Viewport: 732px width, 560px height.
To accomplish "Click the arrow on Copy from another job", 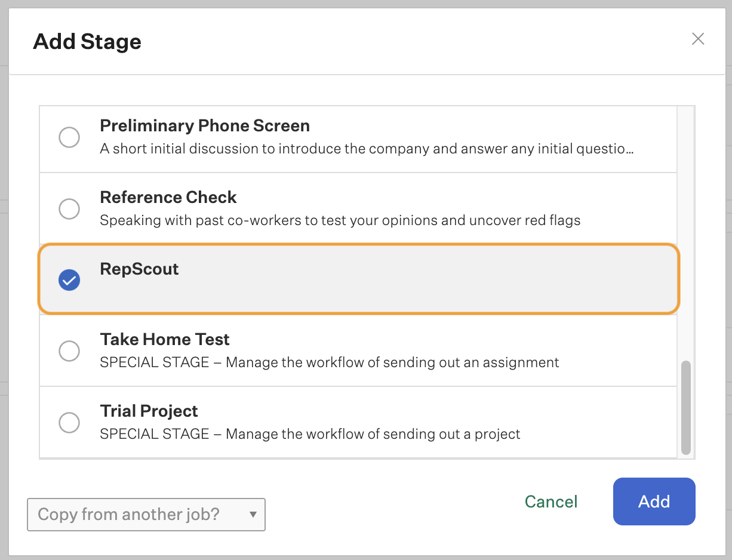I will (x=253, y=515).
